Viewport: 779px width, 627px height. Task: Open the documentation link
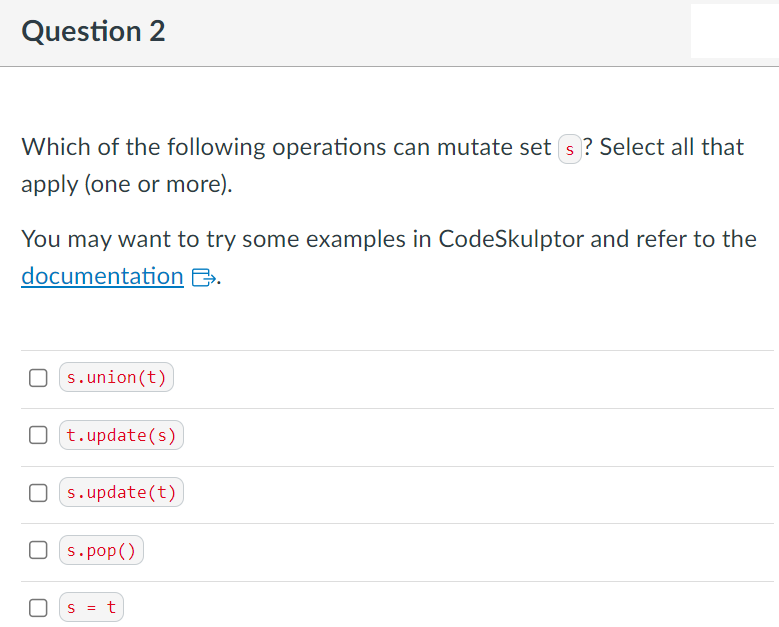[x=102, y=276]
